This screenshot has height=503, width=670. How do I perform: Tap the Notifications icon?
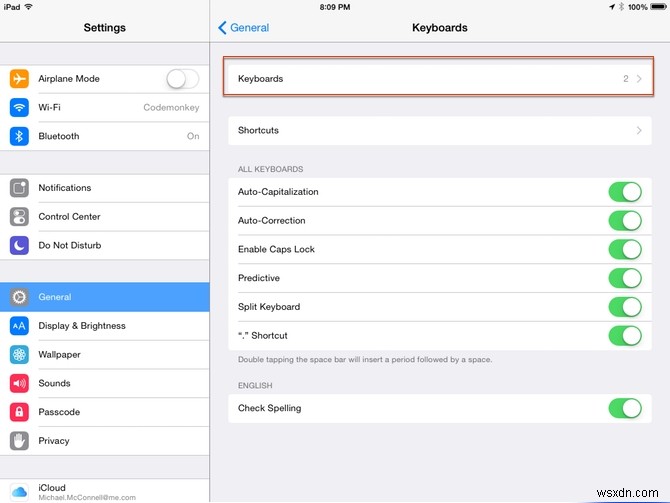point(19,188)
